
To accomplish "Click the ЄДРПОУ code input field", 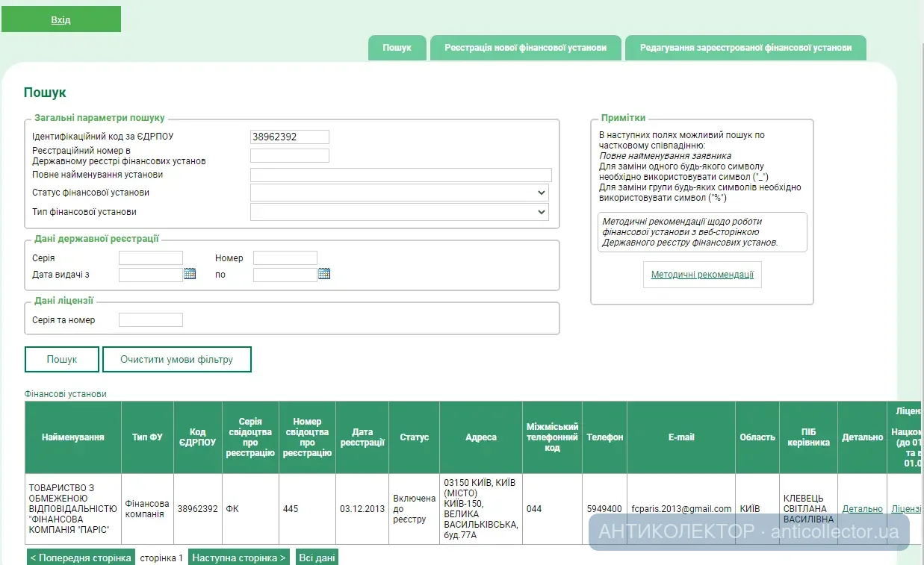I will click(290, 137).
